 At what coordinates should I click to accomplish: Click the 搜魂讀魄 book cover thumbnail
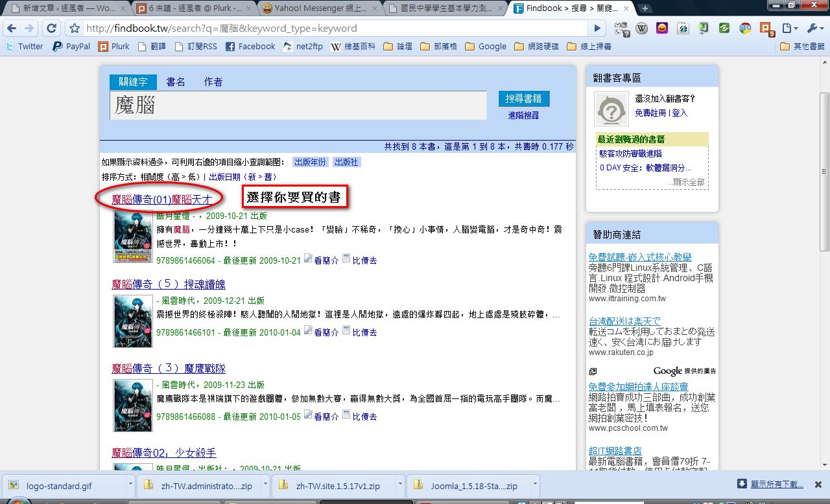133,321
